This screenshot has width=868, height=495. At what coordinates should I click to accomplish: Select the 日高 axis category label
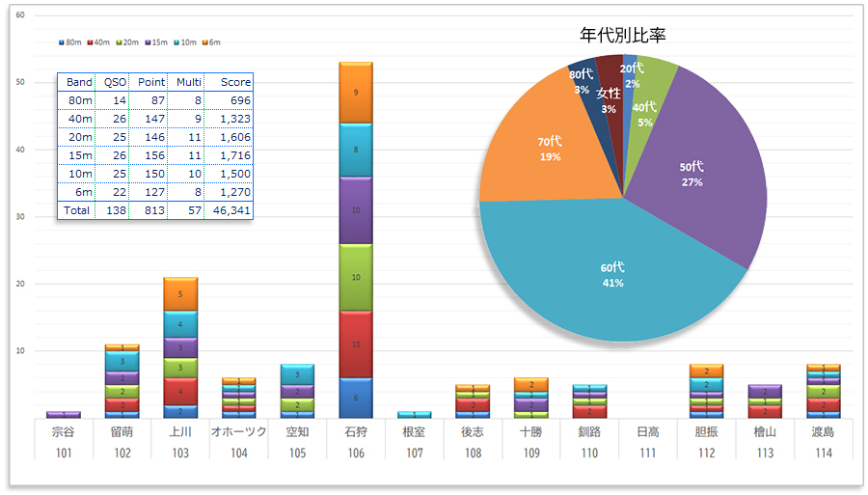(x=648, y=432)
